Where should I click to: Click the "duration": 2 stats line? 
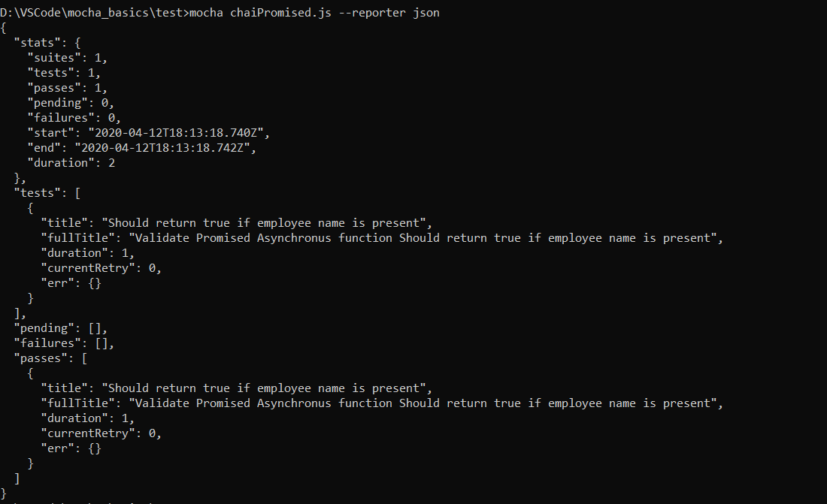point(71,163)
